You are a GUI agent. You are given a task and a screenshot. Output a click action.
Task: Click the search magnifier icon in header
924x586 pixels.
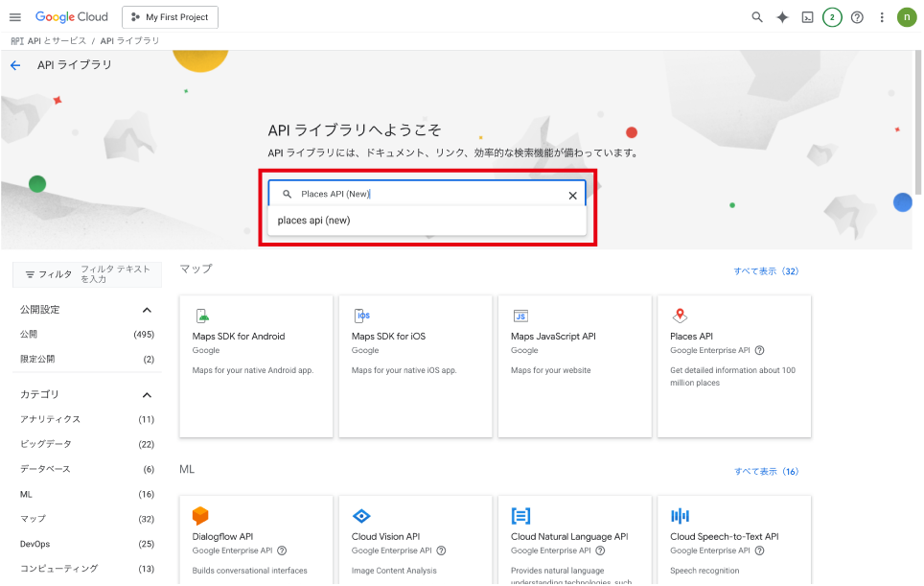[x=757, y=17]
